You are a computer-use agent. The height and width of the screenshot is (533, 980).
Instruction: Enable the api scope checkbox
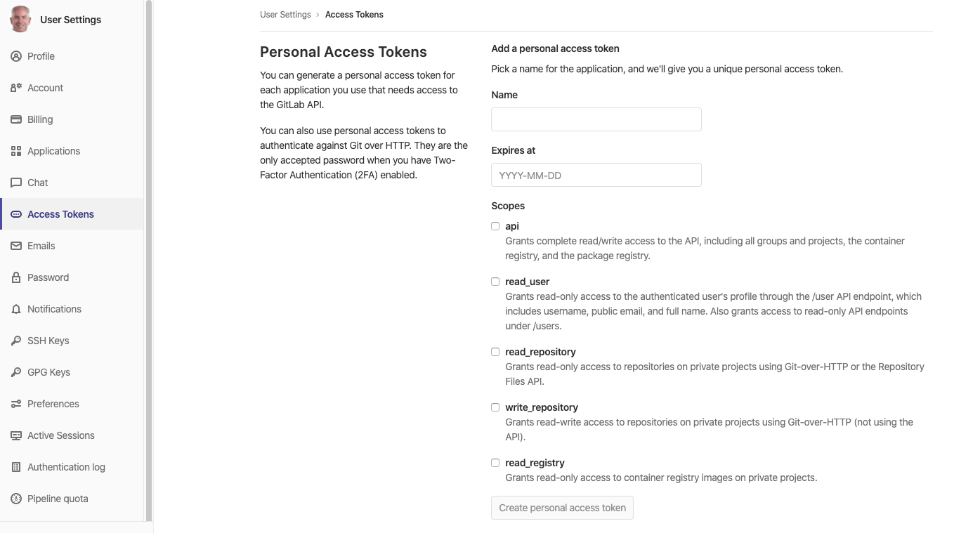(x=495, y=225)
